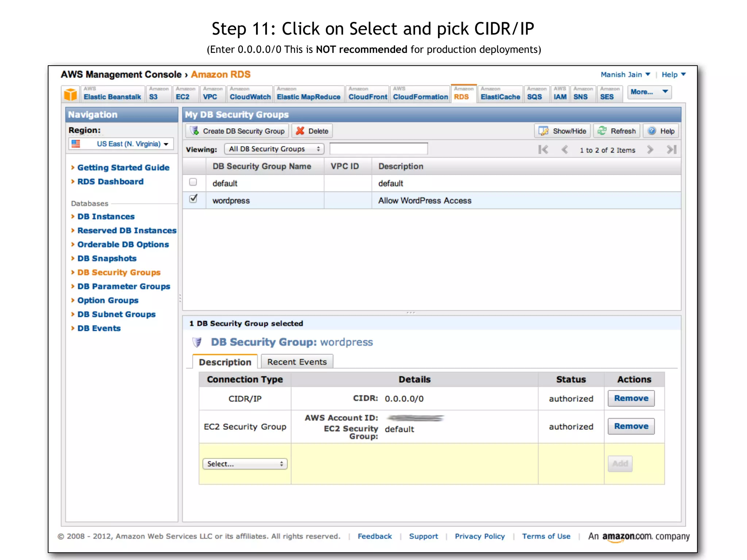Image resolution: width=747 pixels, height=560 pixels.
Task: Switch to the CloudFormation service tab
Action: tap(420, 94)
